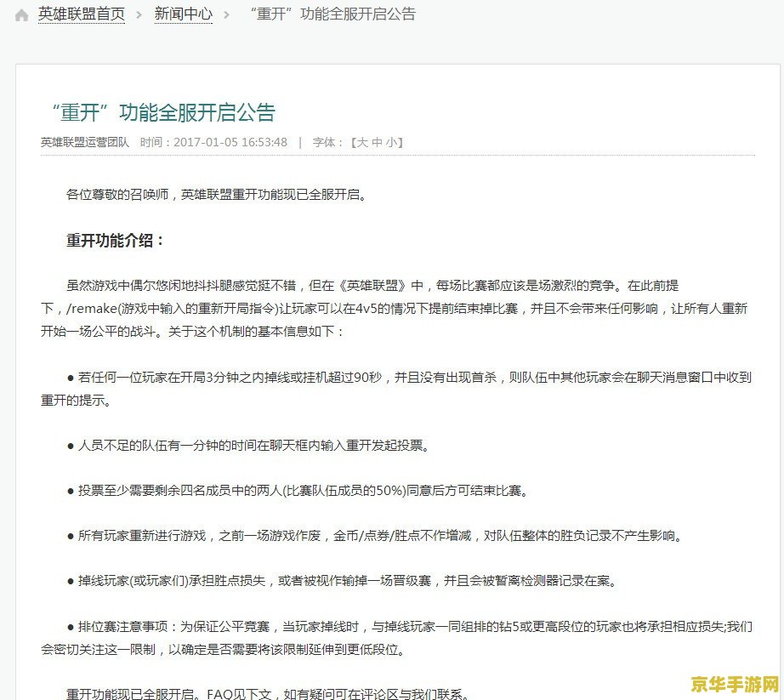Click the breadcrumb arrow after 新闻中心
This screenshot has height=700, width=784.
(x=226, y=15)
